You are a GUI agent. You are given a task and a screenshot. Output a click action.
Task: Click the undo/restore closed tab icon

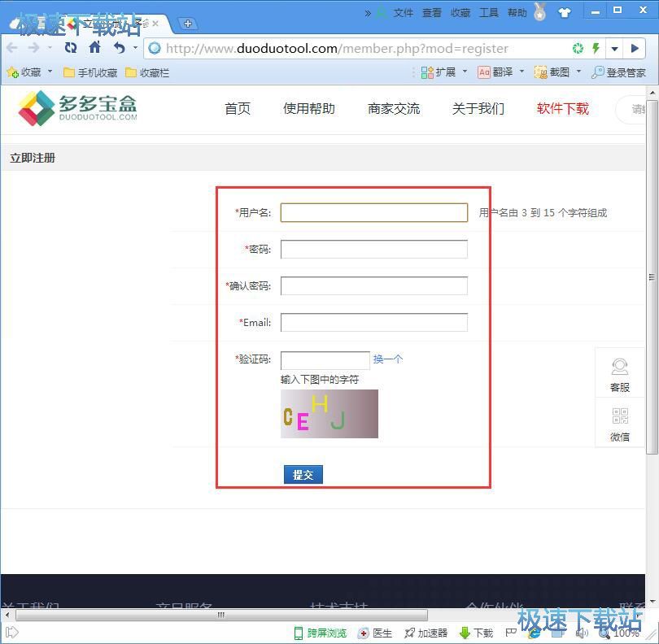point(120,48)
